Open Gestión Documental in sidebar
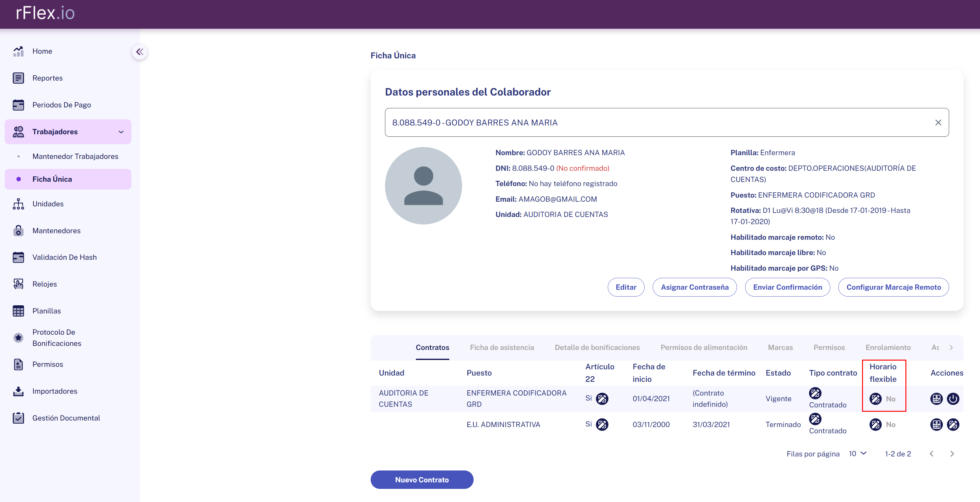 click(x=66, y=418)
